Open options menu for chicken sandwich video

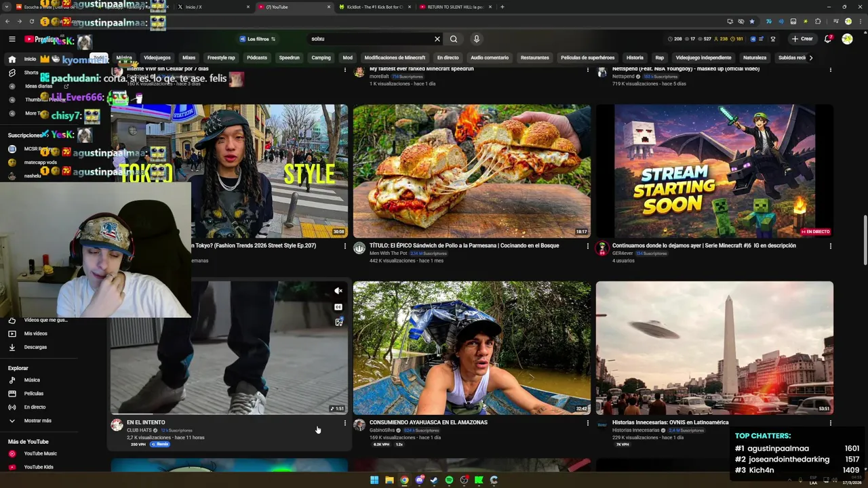click(587, 246)
